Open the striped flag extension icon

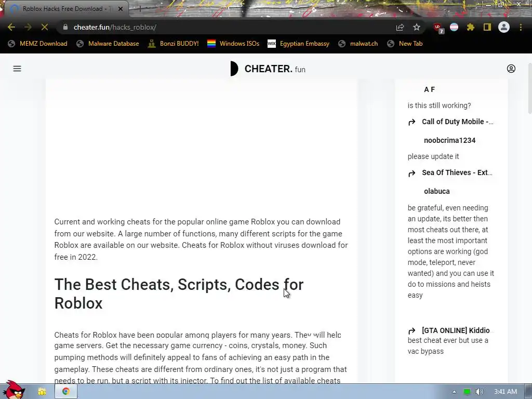pos(454,27)
